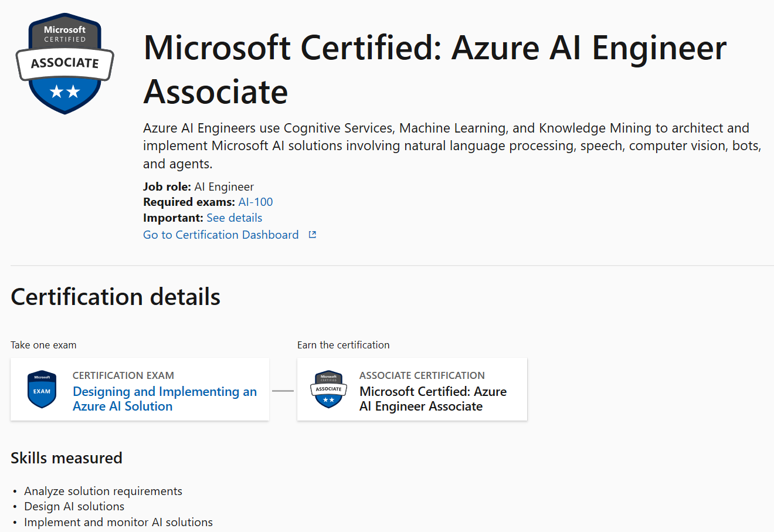Select the blue EXAM shield icon
The image size is (774, 532).
coord(41,389)
